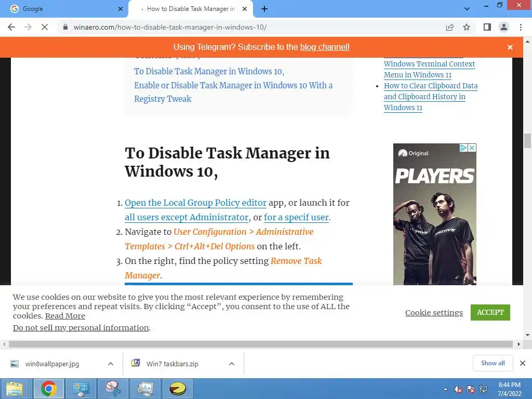The image size is (532, 399).
Task: Open a new tab
Action: [x=264, y=9]
